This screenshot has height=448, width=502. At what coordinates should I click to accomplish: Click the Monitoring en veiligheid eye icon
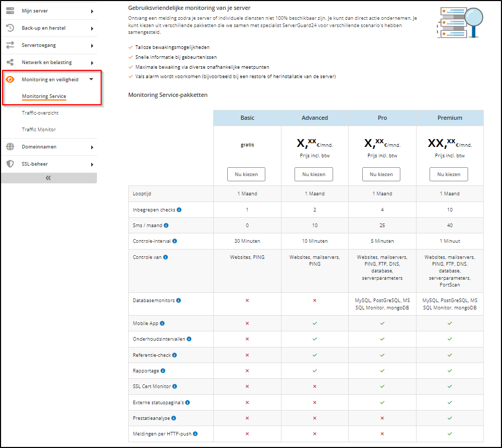coord(11,80)
